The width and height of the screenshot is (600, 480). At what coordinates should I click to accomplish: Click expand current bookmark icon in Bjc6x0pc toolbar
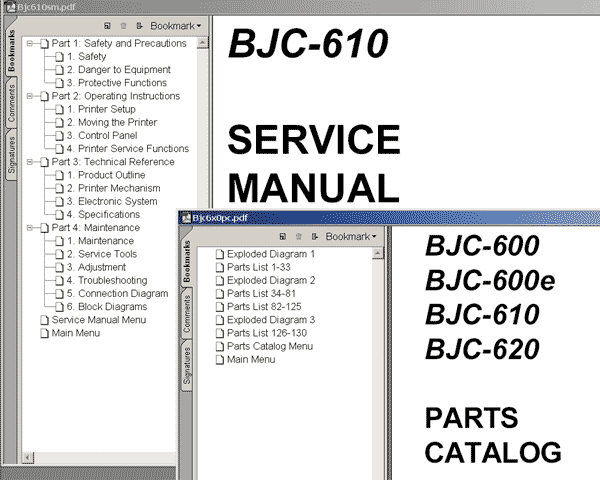(315, 237)
